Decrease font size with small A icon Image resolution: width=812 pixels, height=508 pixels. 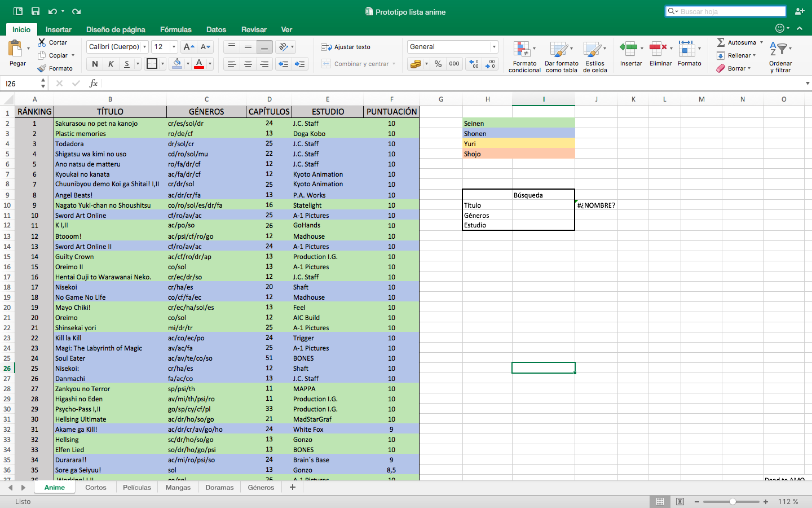(x=205, y=47)
